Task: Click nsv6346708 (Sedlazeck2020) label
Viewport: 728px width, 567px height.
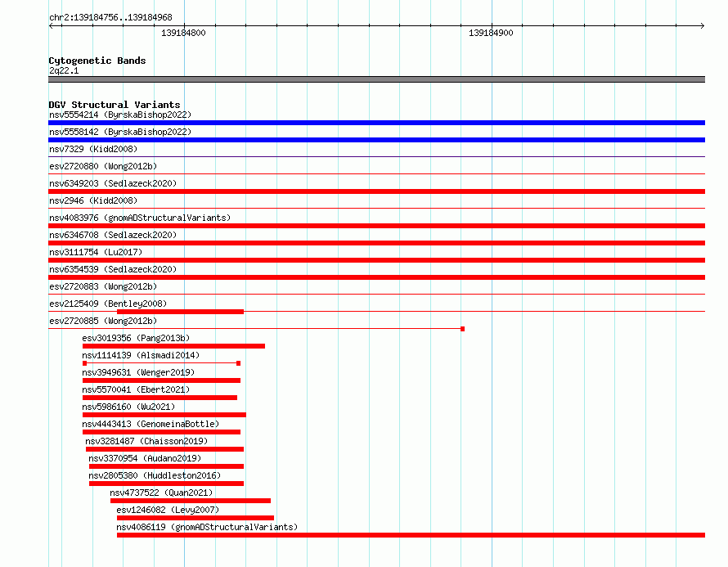Action: pyautogui.click(x=113, y=235)
